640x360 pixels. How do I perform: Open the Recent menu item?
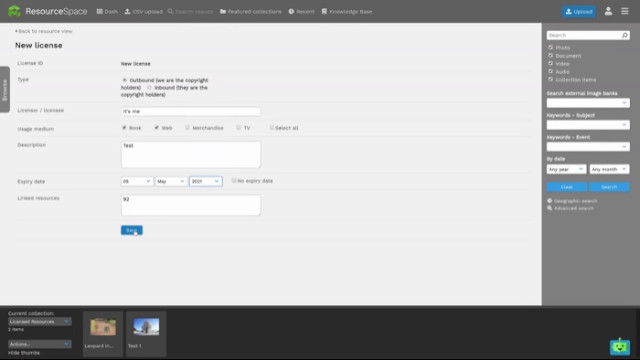point(302,11)
